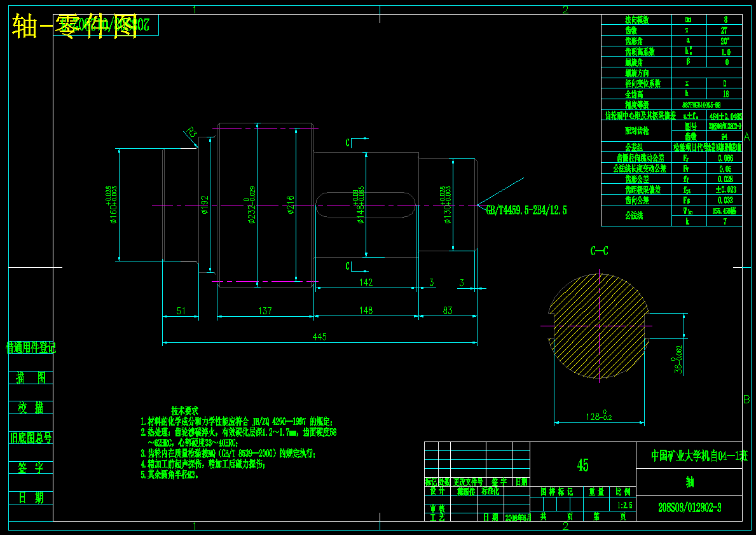
Task: Click requirement 5 其余圆角半径R3
Action: (169, 475)
